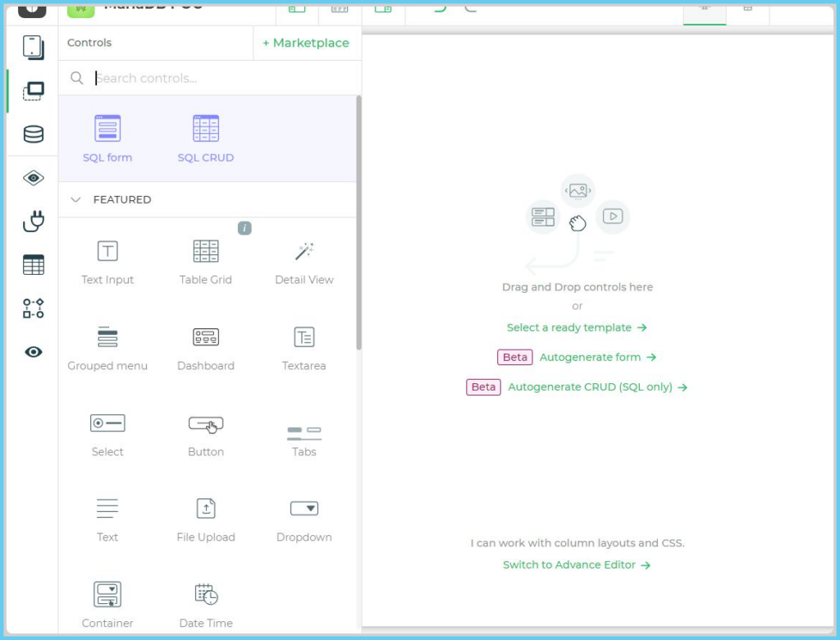Choose the Table Grid control
Screen dimensions: 840x640
point(206,258)
